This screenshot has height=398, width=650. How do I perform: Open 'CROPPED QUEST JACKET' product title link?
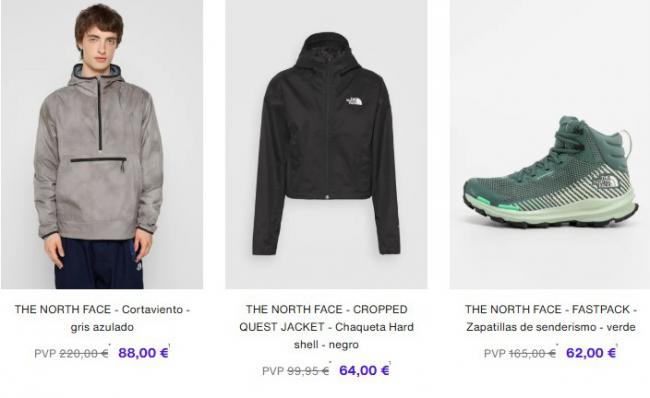(x=326, y=318)
